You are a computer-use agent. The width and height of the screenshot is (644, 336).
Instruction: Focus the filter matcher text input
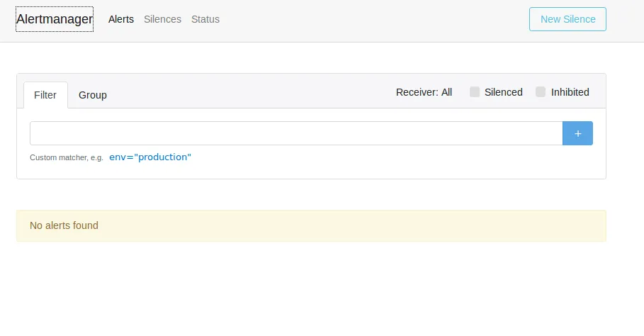coord(296,133)
